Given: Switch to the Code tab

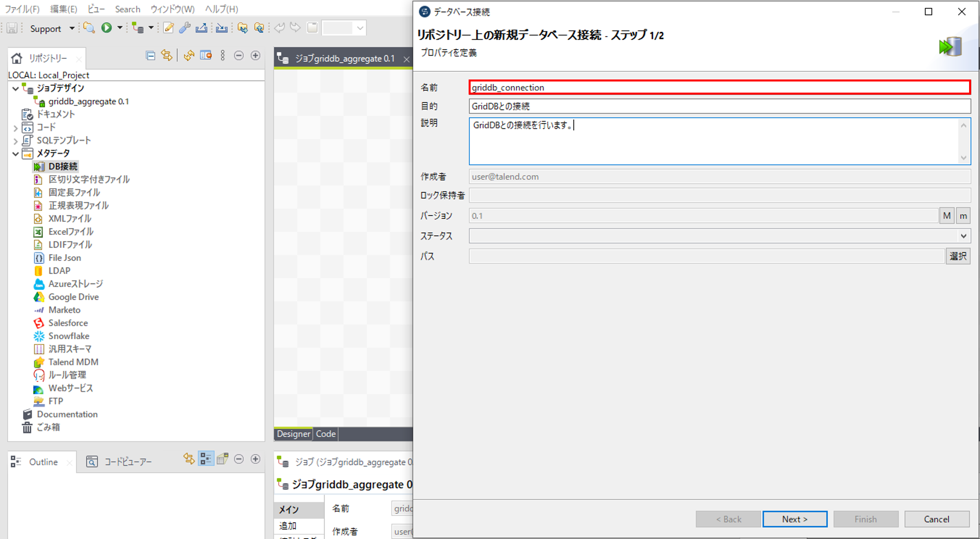Looking at the screenshot, I should point(326,434).
